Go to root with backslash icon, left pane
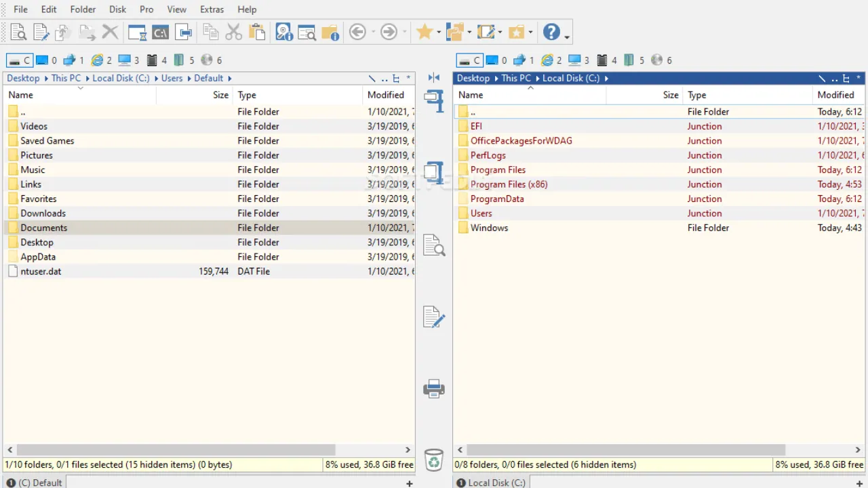This screenshot has height=488, width=868. click(372, 79)
